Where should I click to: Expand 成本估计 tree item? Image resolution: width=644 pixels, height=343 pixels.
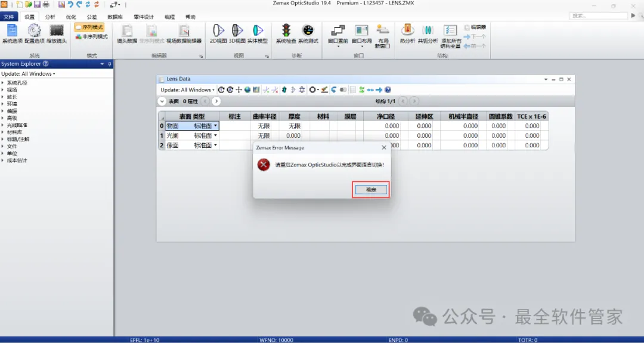point(3,160)
